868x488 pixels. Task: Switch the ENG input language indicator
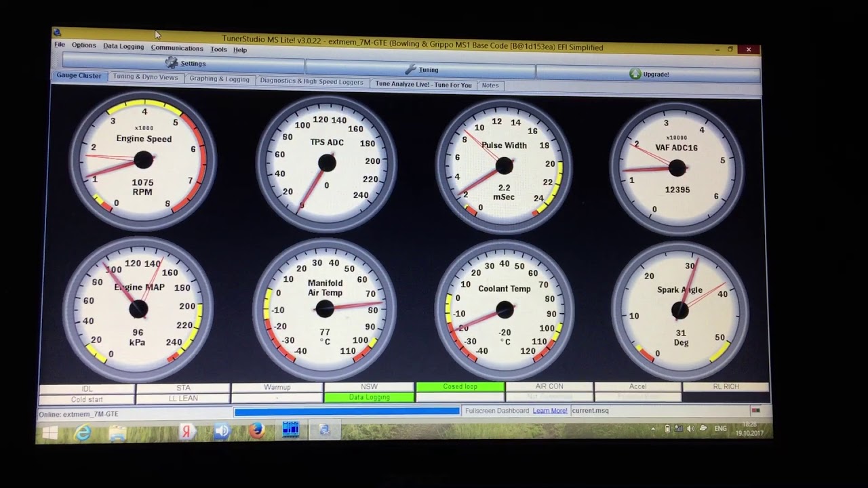[721, 428]
